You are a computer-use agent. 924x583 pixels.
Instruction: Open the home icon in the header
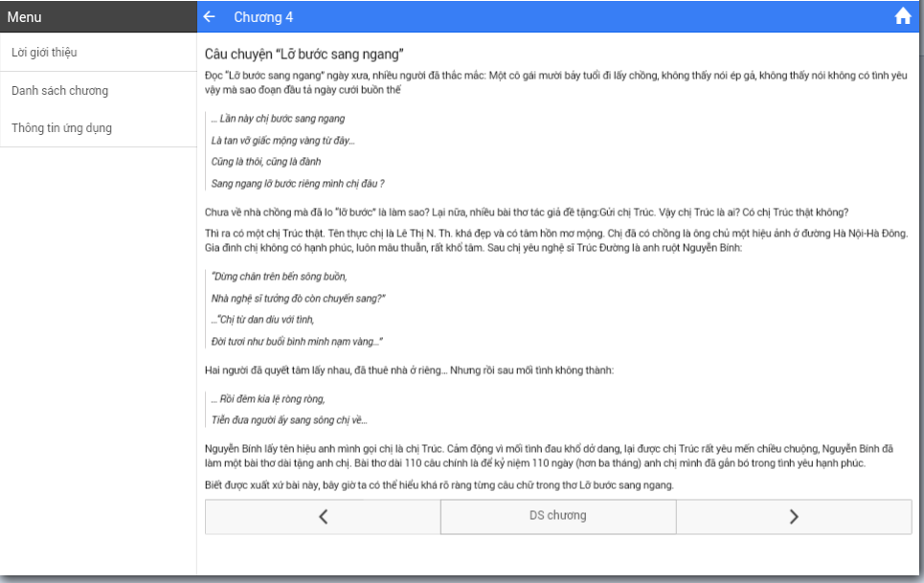903,16
